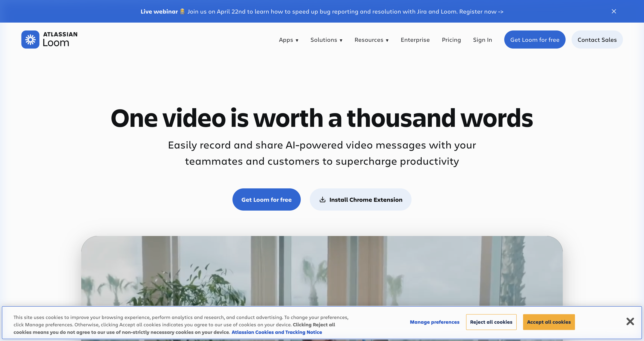Go to the Enterprise page
This screenshot has height=341, width=644.
click(415, 40)
